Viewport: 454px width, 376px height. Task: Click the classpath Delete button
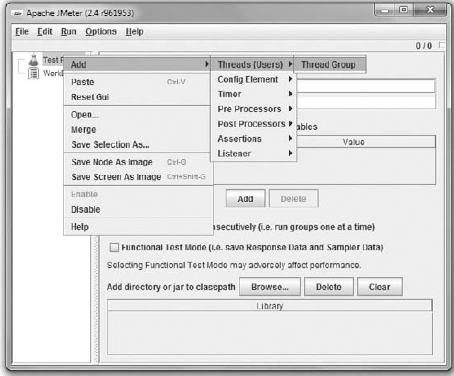[x=329, y=287]
